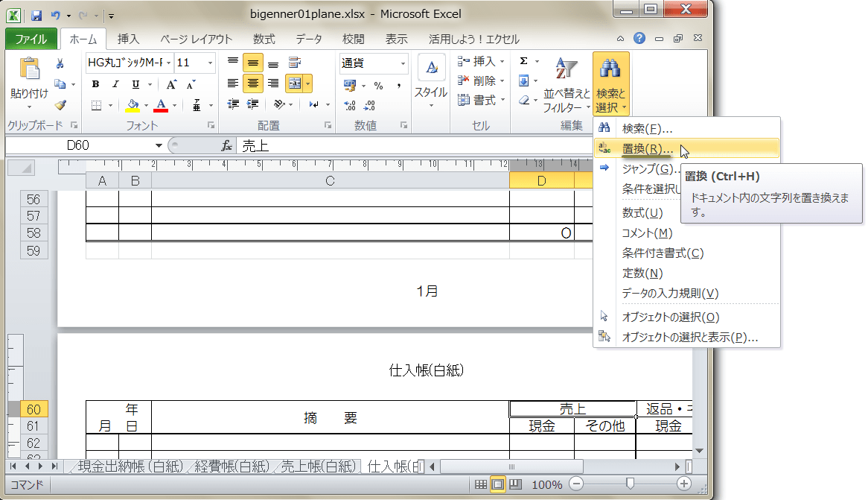This screenshot has width=868, height=500.
Task: Click the Format Painter brush icon
Action: click(x=60, y=105)
